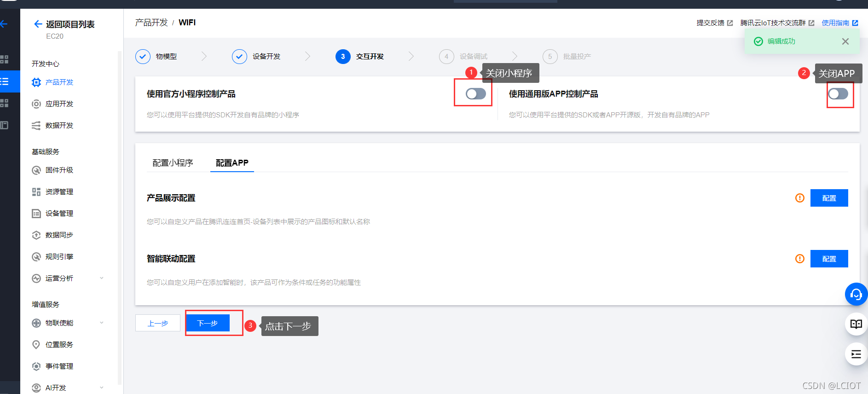Image resolution: width=868 pixels, height=394 pixels.
Task: Click the 数据开发 sidebar icon
Action: click(x=36, y=126)
